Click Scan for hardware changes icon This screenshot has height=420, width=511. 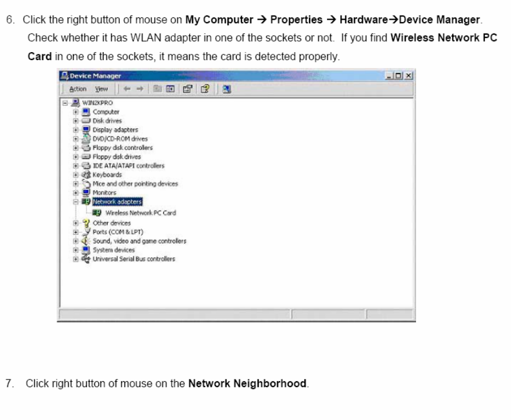click(226, 89)
